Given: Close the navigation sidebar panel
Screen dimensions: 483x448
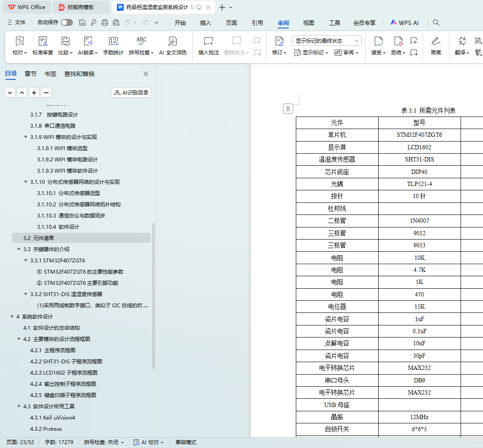Looking at the screenshot, I should tap(146, 74).
